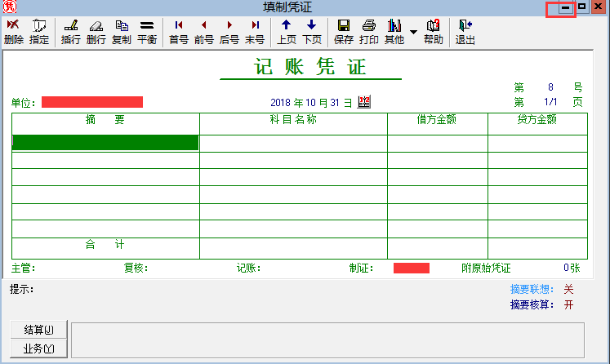Click the 删除 (Delete) toolbar icon
This screenshot has height=364, width=610.
pos(13,32)
